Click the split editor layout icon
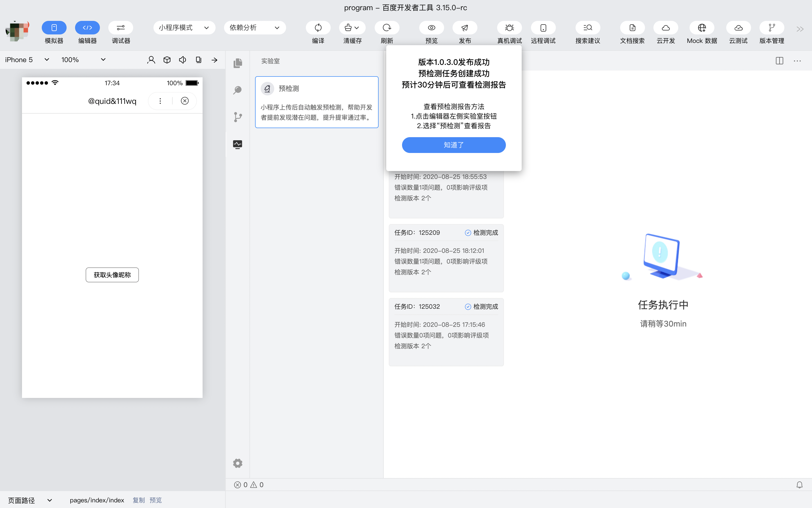Viewport: 812px width, 508px height. tap(780, 61)
